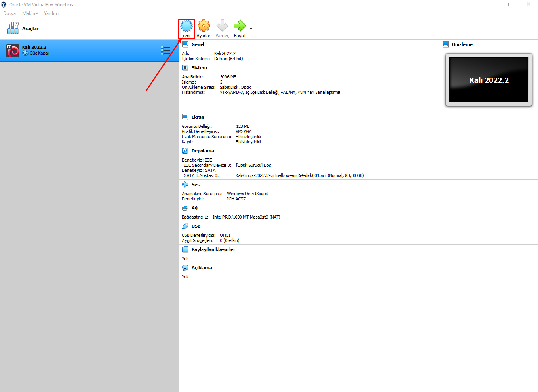Screen dimensions: 538x392
Task: Click the Kali-Linux-2022.2 vdi disk entry
Action: [x=300, y=175]
